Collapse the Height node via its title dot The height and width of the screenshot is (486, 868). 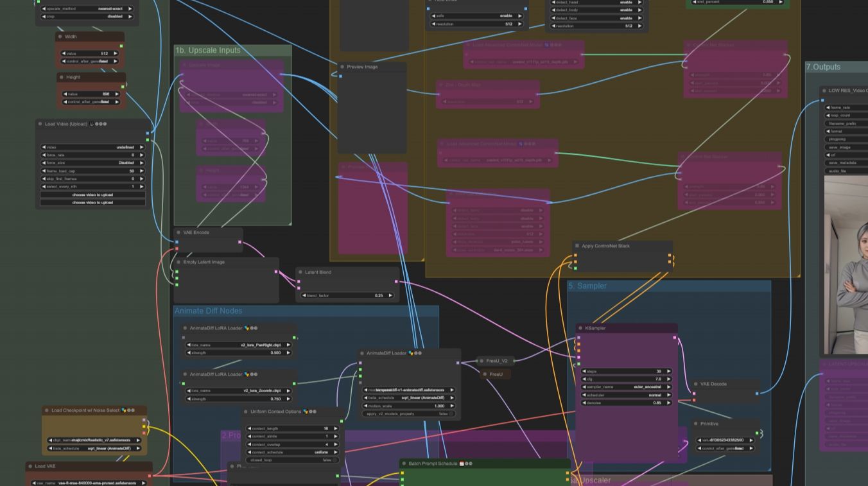pyautogui.click(x=62, y=77)
